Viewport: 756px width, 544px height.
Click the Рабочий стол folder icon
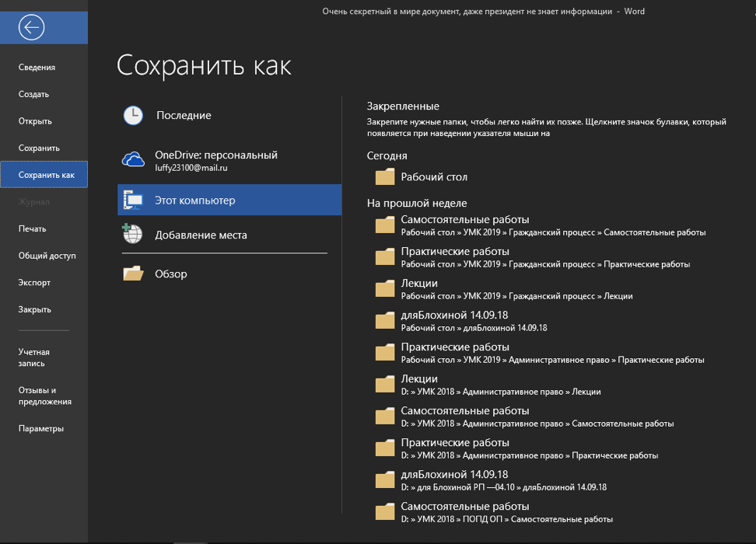point(385,177)
